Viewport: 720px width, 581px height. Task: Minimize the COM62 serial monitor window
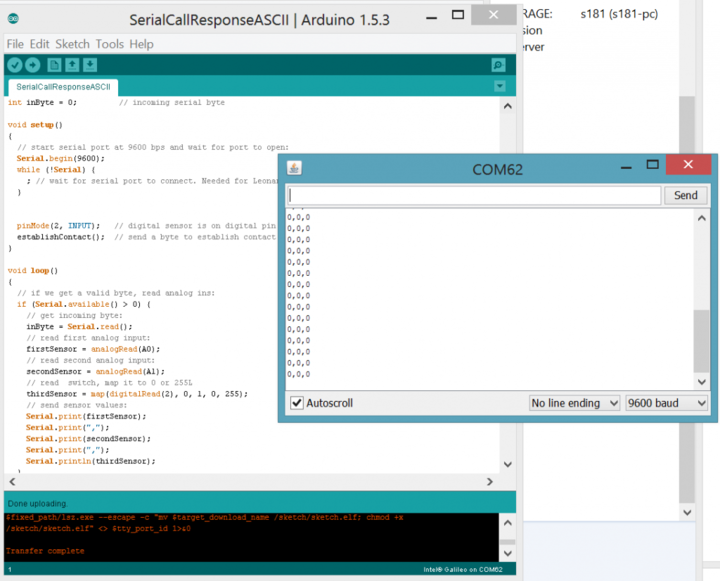[626, 167]
